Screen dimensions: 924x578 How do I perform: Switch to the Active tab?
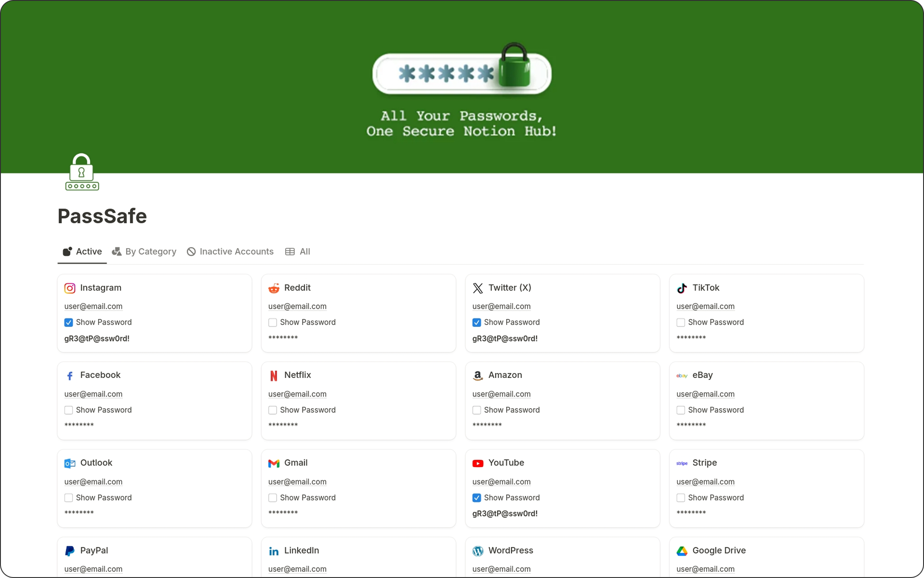pos(82,252)
